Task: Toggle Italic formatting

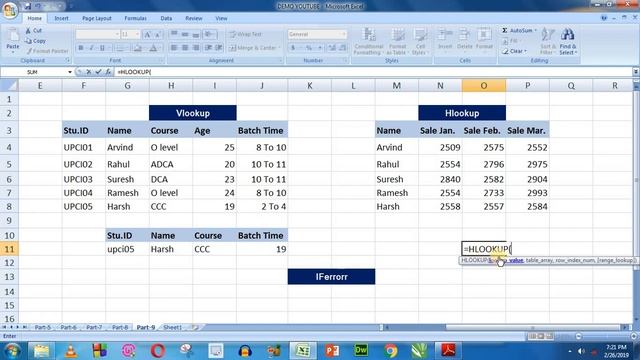Action: click(x=91, y=48)
